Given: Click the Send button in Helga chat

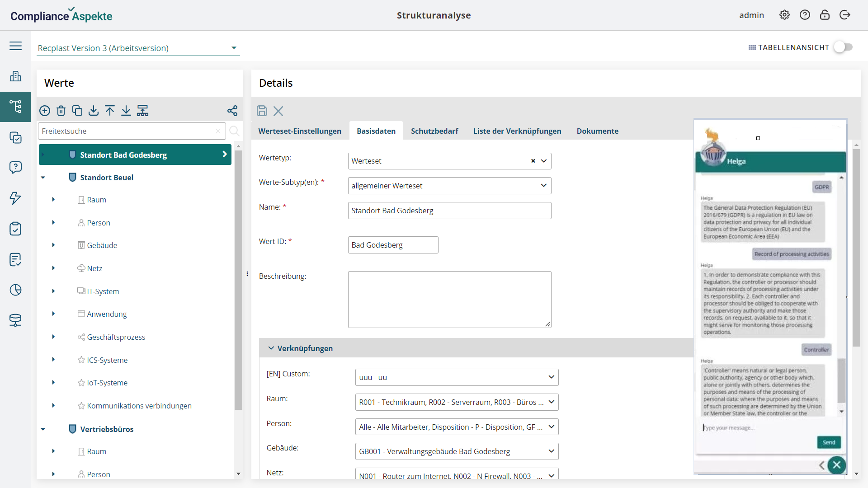Looking at the screenshot, I should pos(829,442).
